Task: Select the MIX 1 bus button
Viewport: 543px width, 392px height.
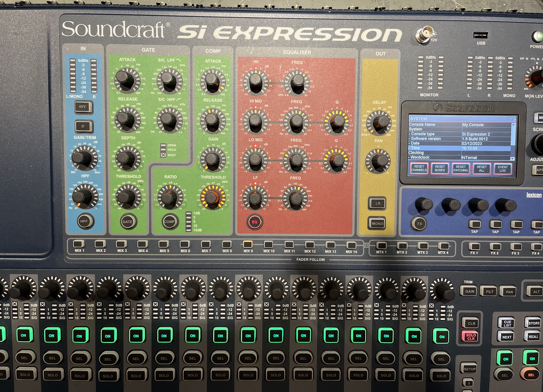Action: [79, 244]
